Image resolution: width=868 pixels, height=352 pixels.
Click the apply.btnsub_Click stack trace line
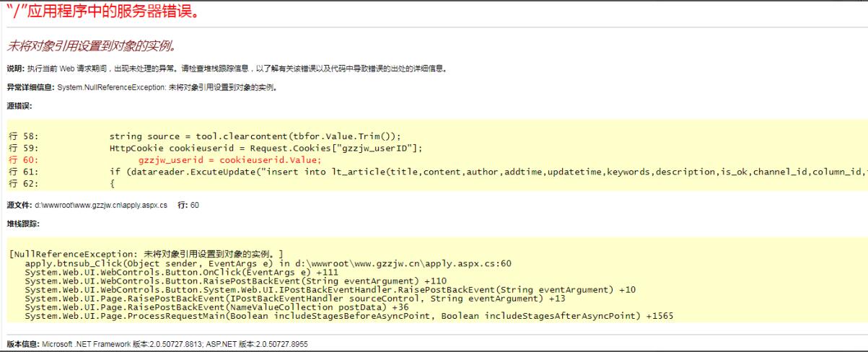[x=267, y=263]
